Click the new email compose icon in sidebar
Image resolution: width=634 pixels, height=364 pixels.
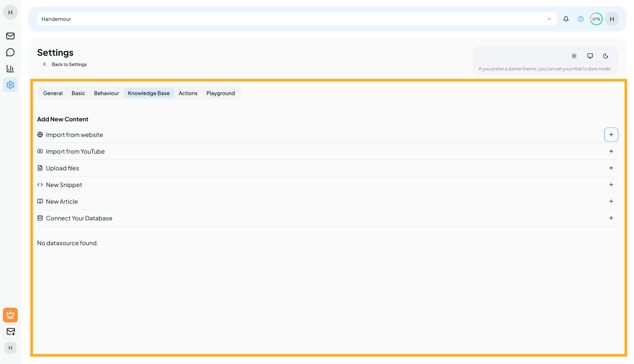[10, 331]
